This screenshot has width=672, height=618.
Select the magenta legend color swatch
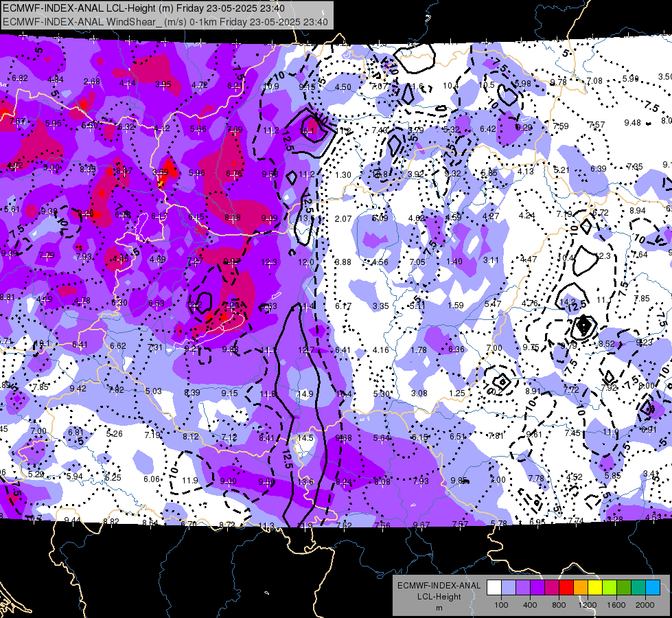pyautogui.click(x=552, y=588)
